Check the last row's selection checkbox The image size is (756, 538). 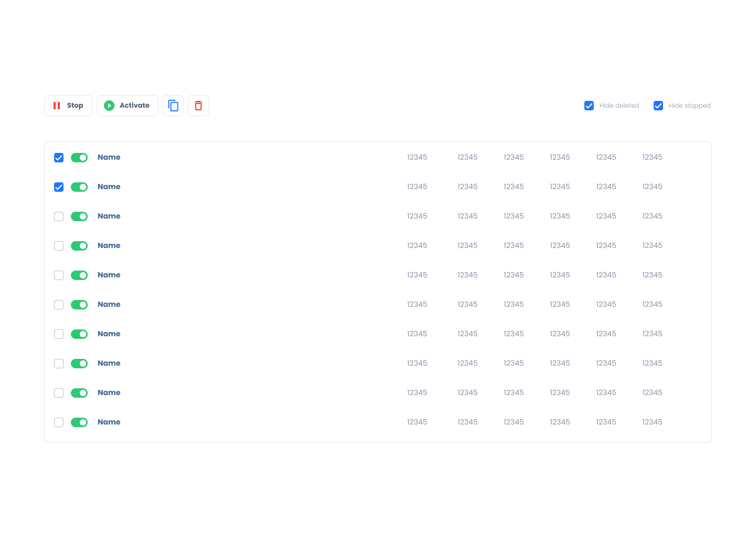coord(59,422)
